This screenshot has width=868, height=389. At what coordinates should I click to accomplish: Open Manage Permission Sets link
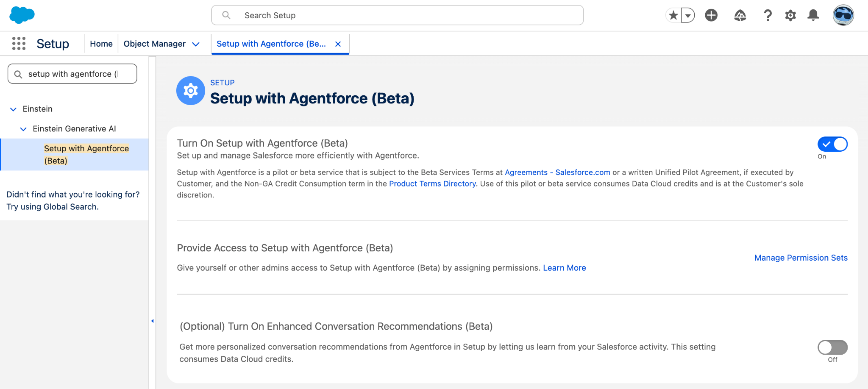click(800, 258)
